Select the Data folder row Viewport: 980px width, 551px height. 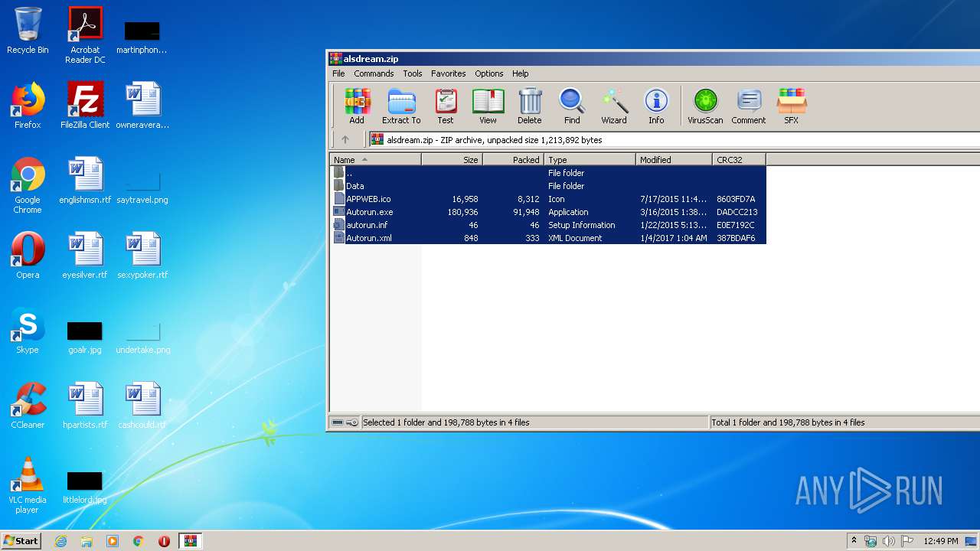[547, 186]
